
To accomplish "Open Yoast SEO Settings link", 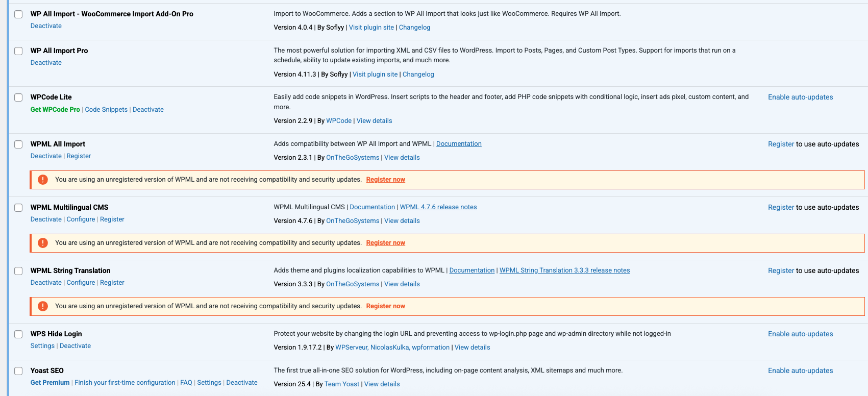I will tap(209, 383).
